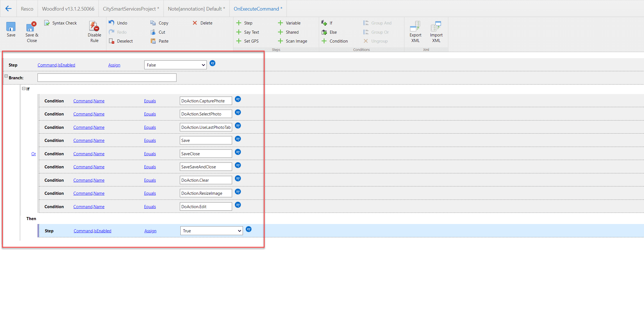Click Ungroup

(x=376, y=41)
